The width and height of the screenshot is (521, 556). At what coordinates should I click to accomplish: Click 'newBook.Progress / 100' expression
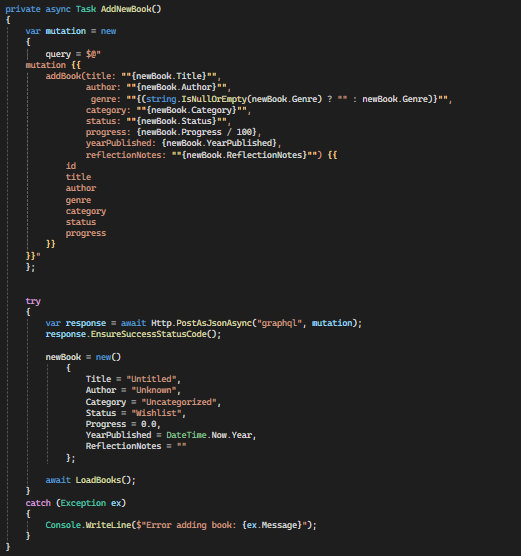[196, 132]
